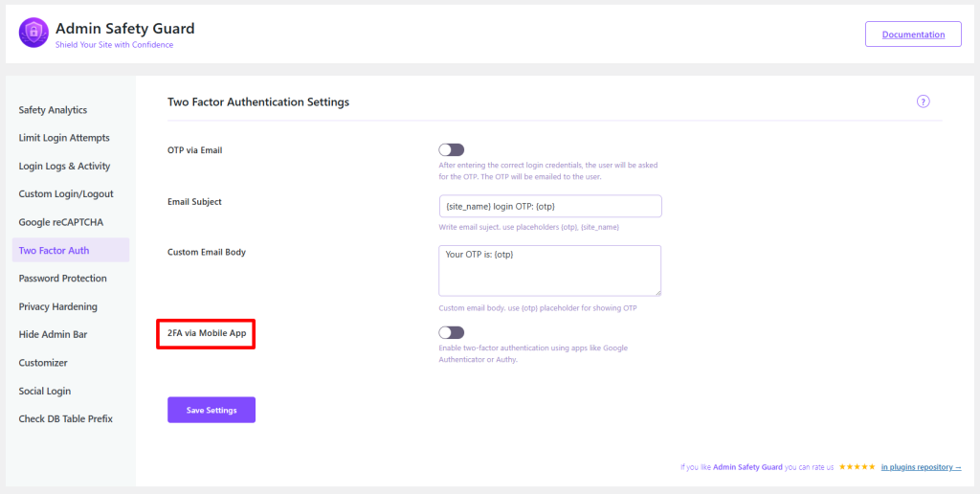Open Google reCAPTCHA settings
Image resolution: width=980 pixels, height=494 pixels.
60,222
